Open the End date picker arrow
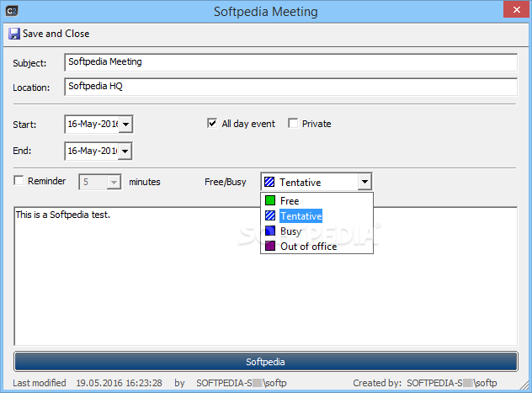 (125, 151)
